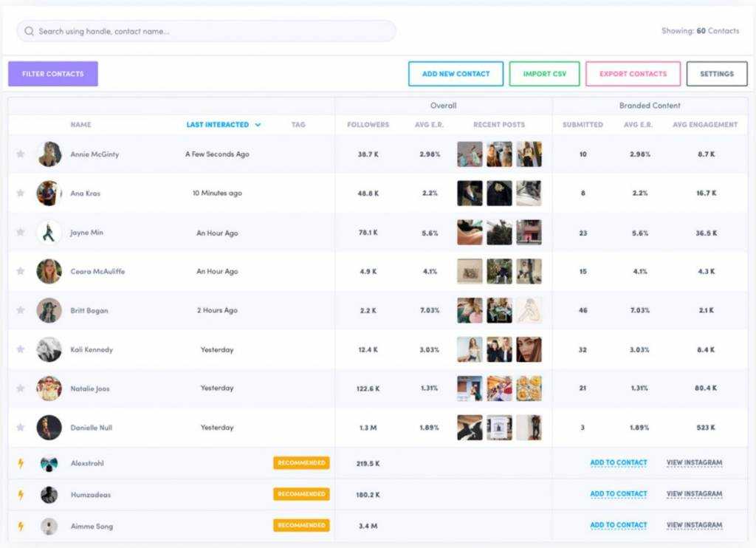Image resolution: width=756 pixels, height=548 pixels.
Task: Open Humzadeas profile avatar
Action: [49, 495]
